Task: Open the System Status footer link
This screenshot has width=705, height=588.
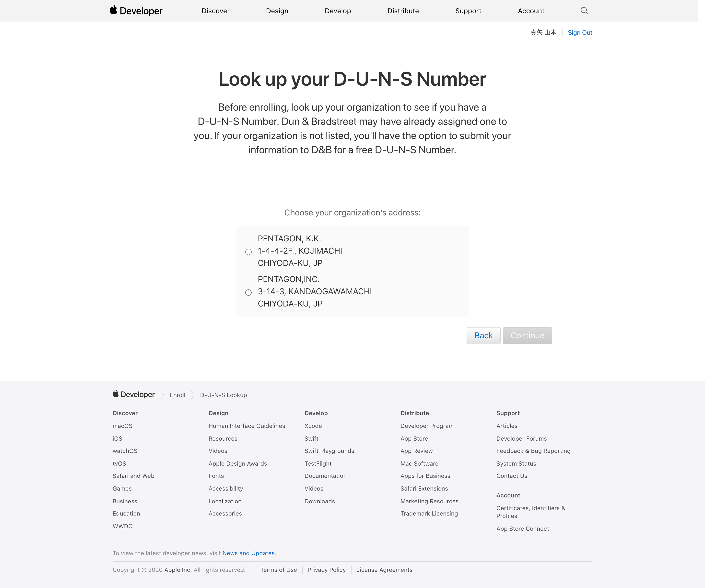Action: [x=516, y=463]
